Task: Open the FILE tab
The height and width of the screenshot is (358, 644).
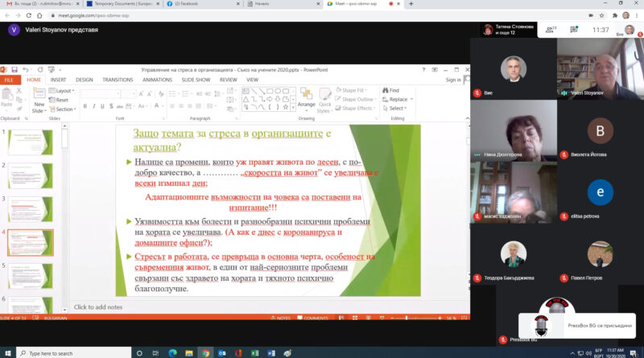Action: [9, 80]
